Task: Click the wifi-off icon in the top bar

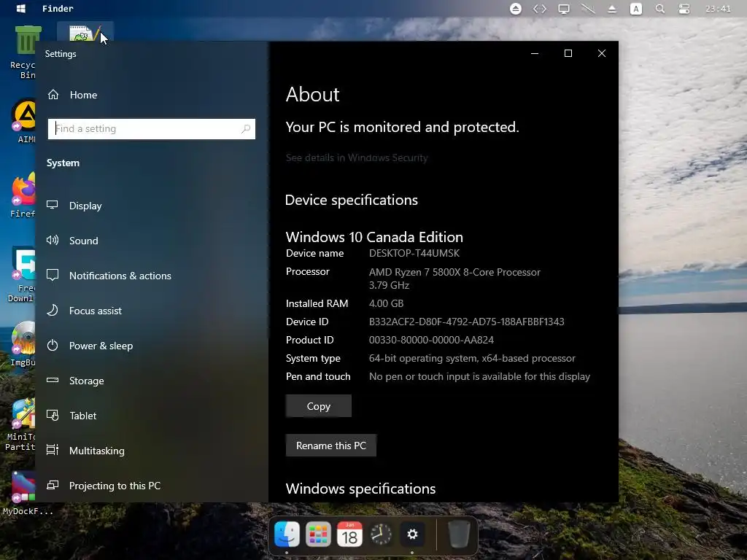Action: [588, 9]
